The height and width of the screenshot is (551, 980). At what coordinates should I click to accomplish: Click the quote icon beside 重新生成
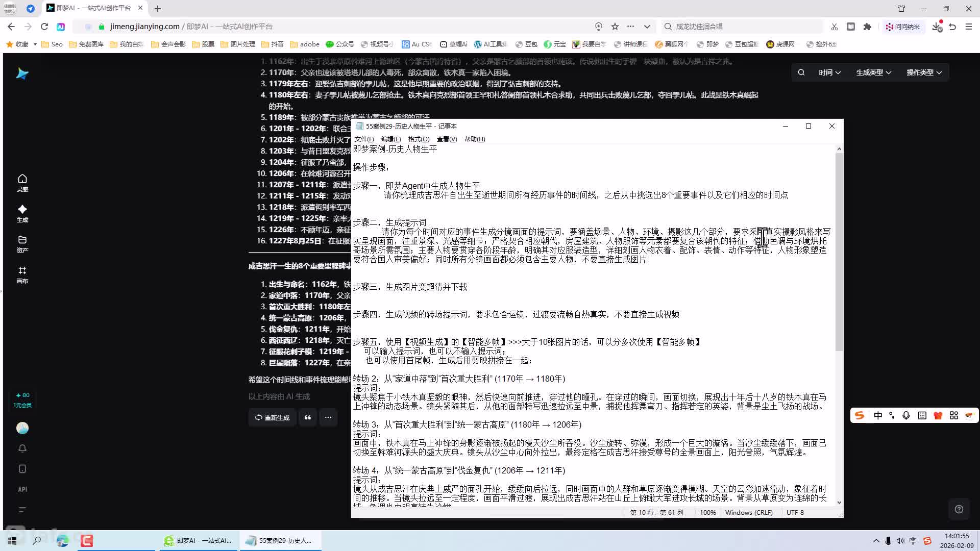308,417
